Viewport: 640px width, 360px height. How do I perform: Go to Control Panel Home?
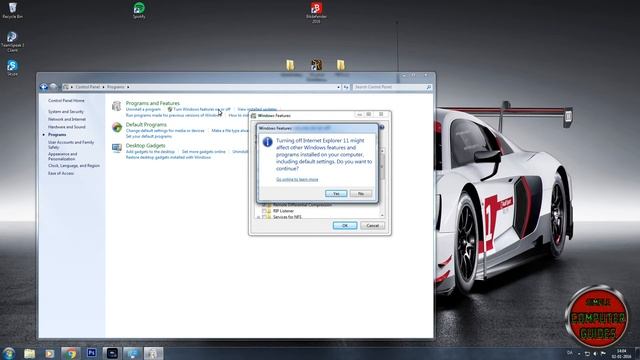click(x=66, y=100)
